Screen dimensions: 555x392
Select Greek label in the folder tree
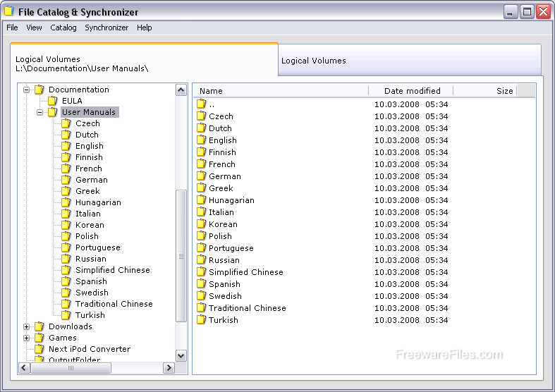click(87, 191)
